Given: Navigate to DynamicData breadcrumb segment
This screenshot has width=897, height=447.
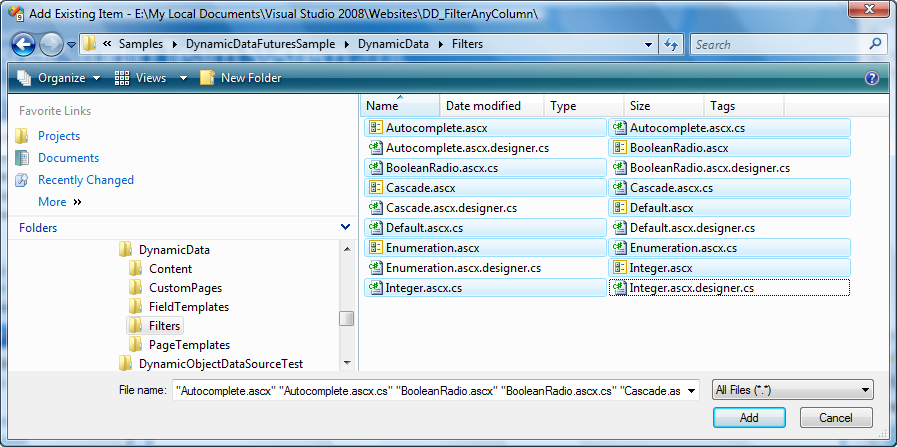Looking at the screenshot, I should point(394,44).
